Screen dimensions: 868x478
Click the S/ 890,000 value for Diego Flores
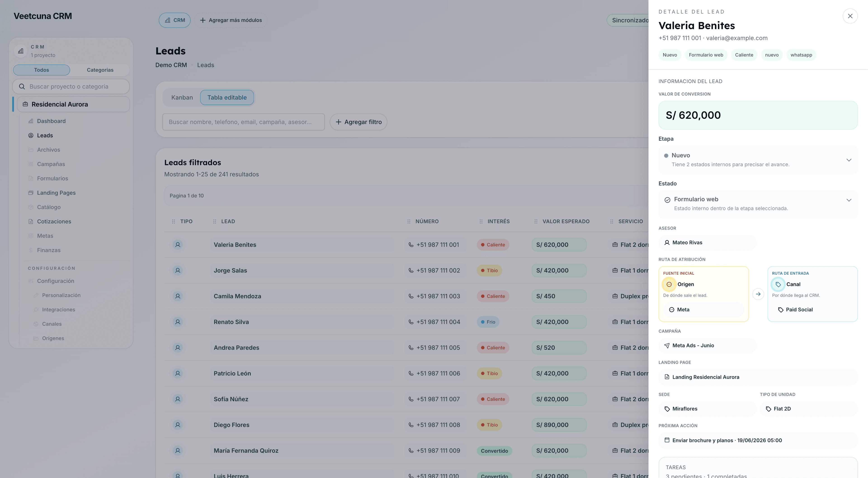[x=559, y=425]
